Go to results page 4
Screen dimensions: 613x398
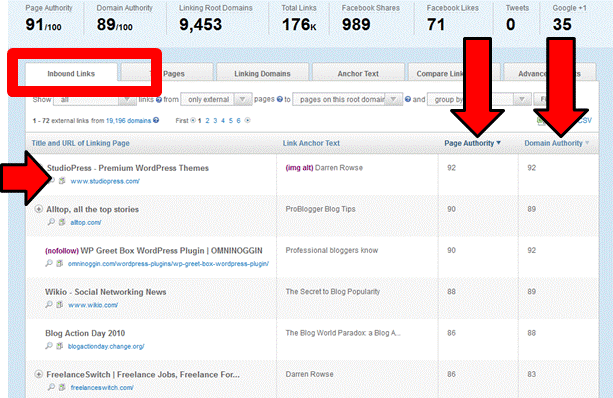[x=223, y=120]
